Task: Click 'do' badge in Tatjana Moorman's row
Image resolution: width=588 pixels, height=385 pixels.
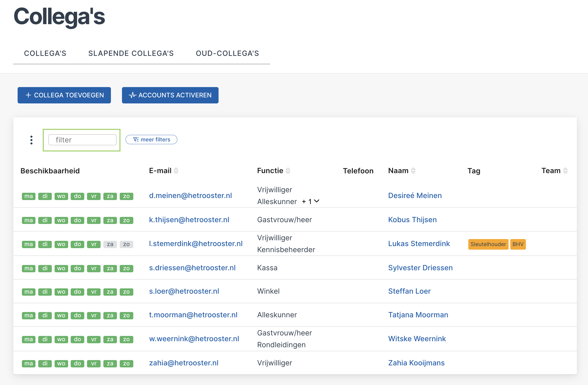Action: pyautogui.click(x=77, y=316)
